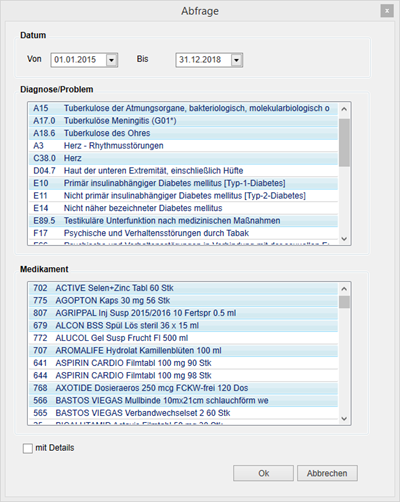Screen dimensions: 400x502
Task: Select E11 Typ-2-Diabetes diagnosis entry
Action: pos(183,196)
